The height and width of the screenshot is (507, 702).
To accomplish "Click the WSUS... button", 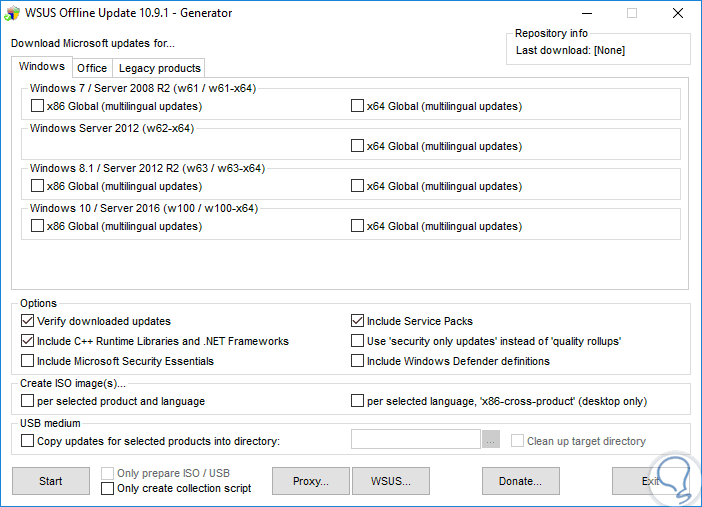I will coord(390,481).
